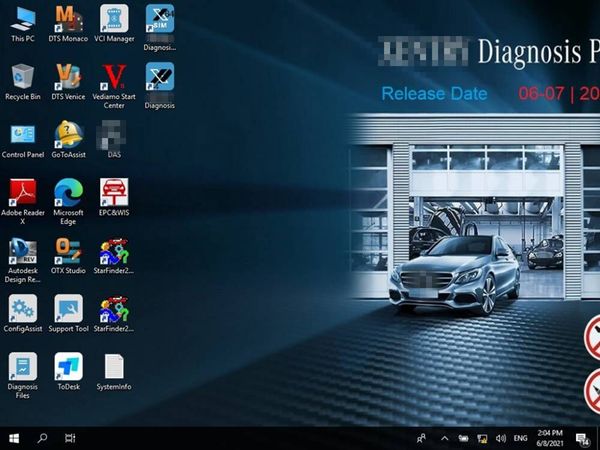The width and height of the screenshot is (600, 450).
Task: Select the Diagnosis icon with pen symbol
Action: point(160,86)
